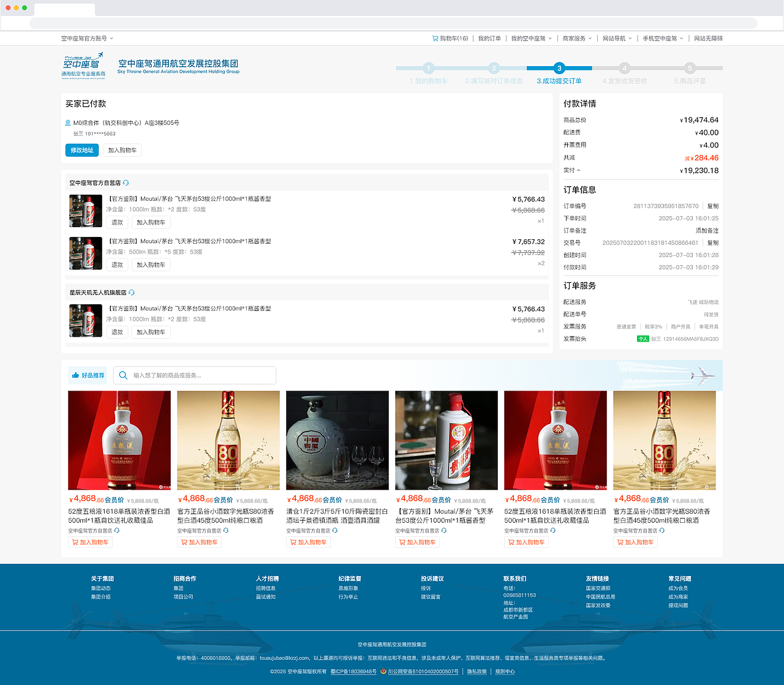Viewport: 784px width, 685px height.
Task: Open the 手机空中座驾 dropdown menu
Action: point(663,39)
